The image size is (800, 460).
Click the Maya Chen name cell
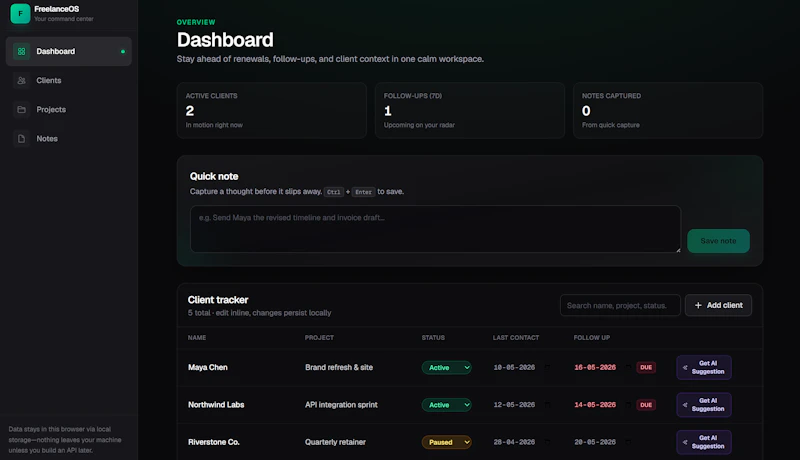tap(208, 368)
